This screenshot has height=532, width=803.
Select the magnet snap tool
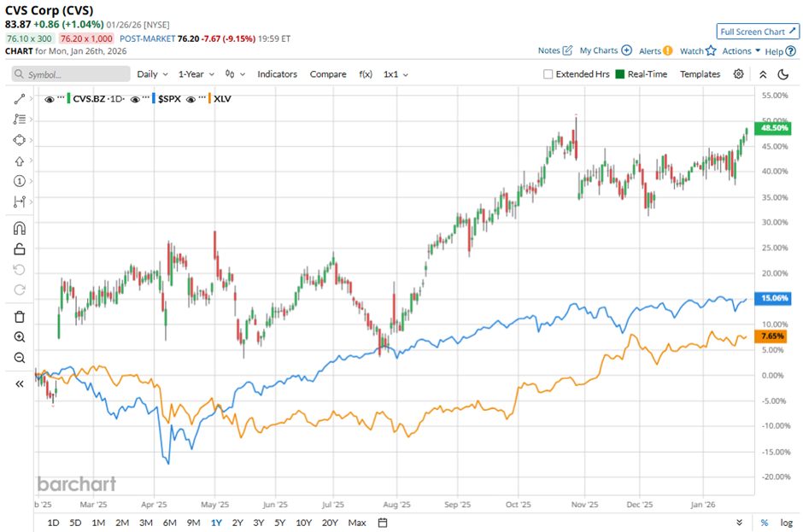(19, 228)
